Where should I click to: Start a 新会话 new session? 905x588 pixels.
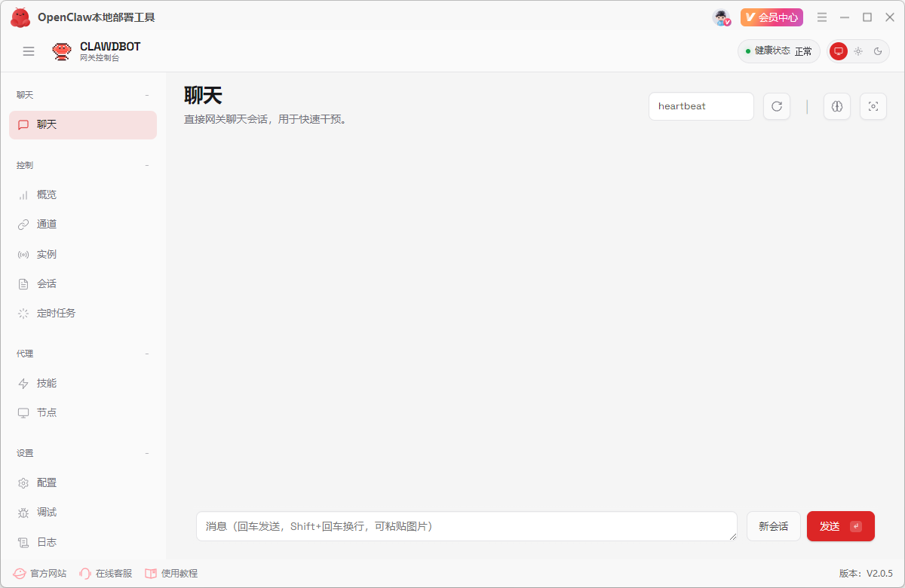click(774, 526)
